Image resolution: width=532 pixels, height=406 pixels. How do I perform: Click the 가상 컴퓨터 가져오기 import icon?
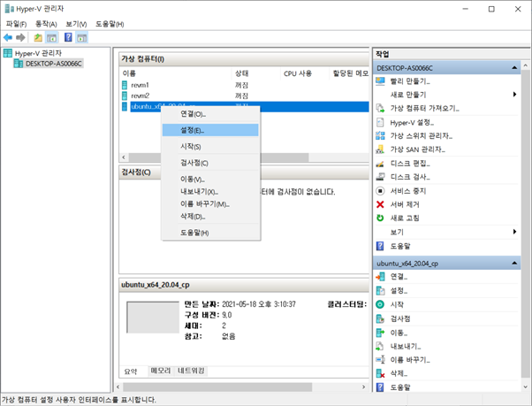click(380, 108)
